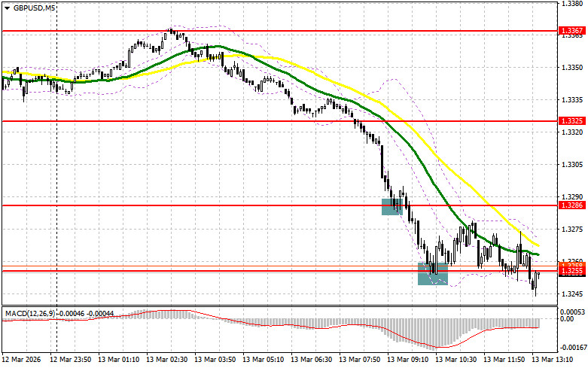This screenshot has height=368, width=588.
Task: Click the 13 Mar 01:10 time label
Action: (x=119, y=360)
